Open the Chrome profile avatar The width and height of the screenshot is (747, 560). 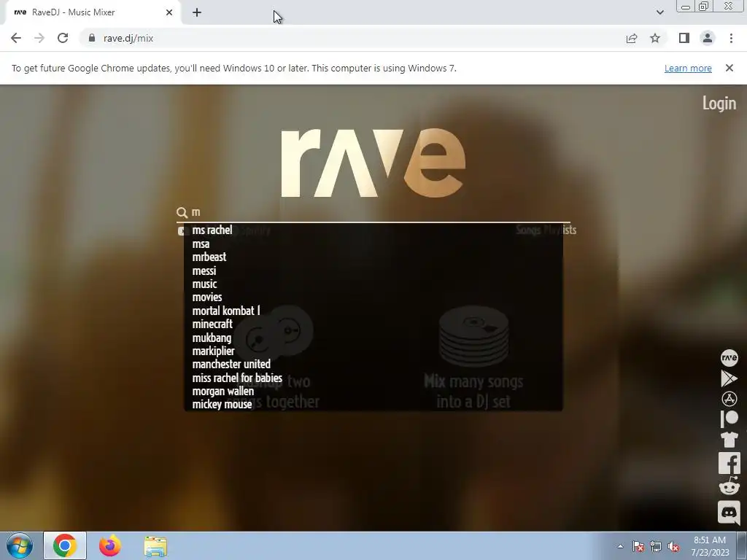click(x=708, y=38)
